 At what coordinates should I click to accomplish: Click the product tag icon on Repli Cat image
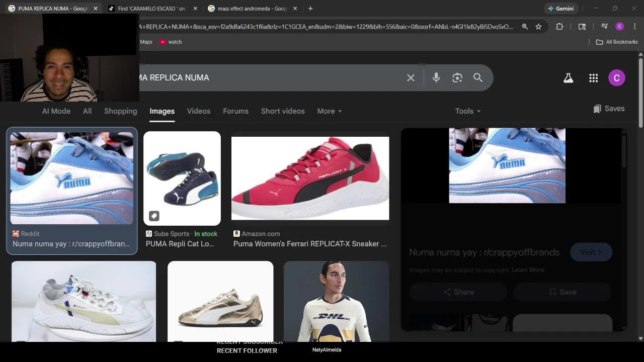[154, 216]
